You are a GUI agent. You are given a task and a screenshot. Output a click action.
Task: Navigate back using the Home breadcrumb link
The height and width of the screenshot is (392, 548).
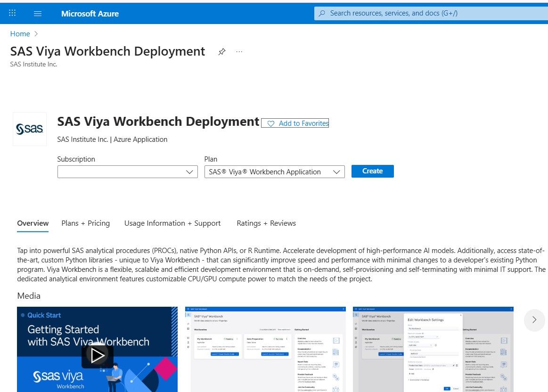pos(20,33)
